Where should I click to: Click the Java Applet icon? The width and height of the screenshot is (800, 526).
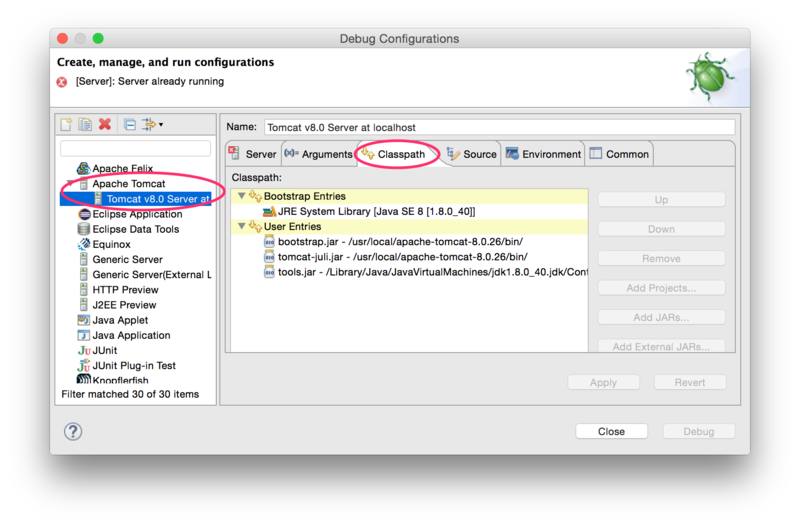pos(84,320)
